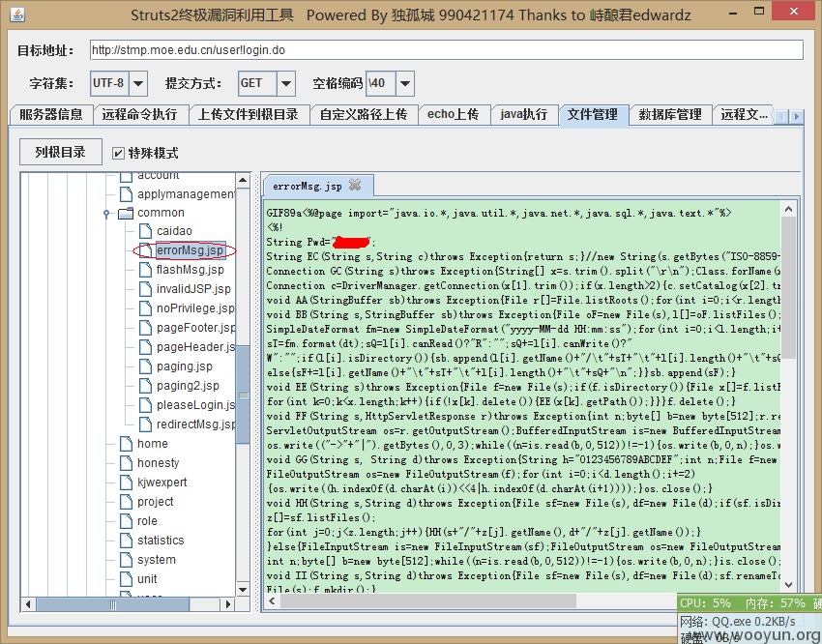
Task: Select kjwexpert in file tree
Action: [162, 483]
